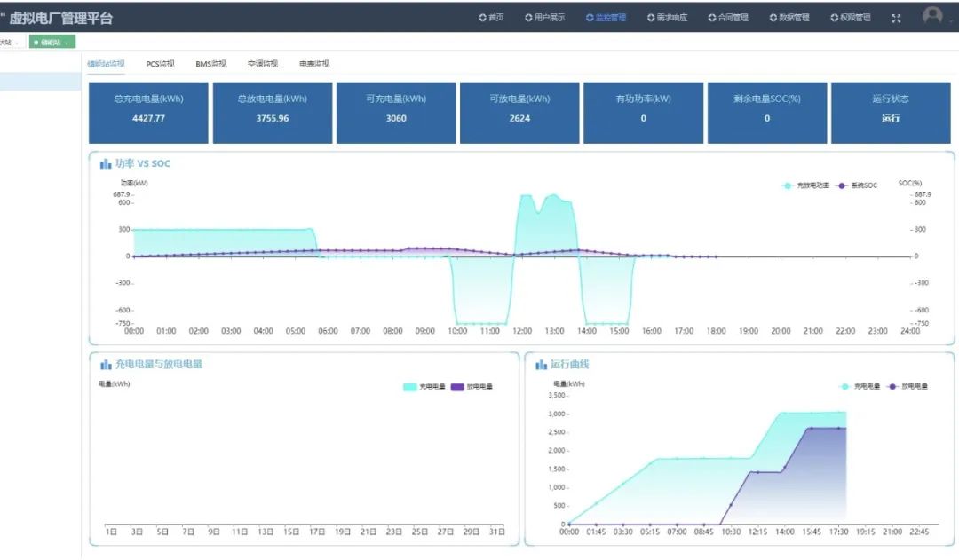Open the green 储能站 tab dropdown
The image size is (959, 560).
pos(66,43)
